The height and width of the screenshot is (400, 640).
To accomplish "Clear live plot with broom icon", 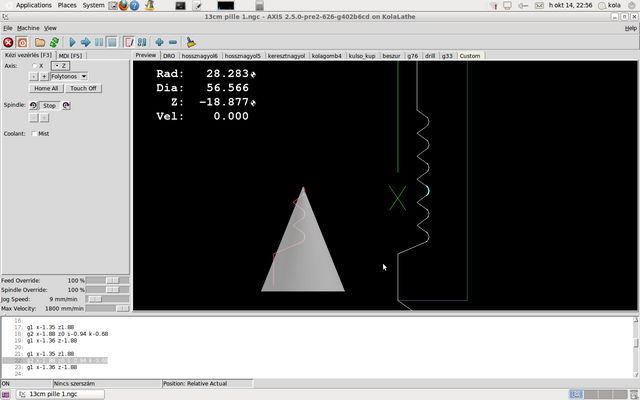I will click(191, 43).
